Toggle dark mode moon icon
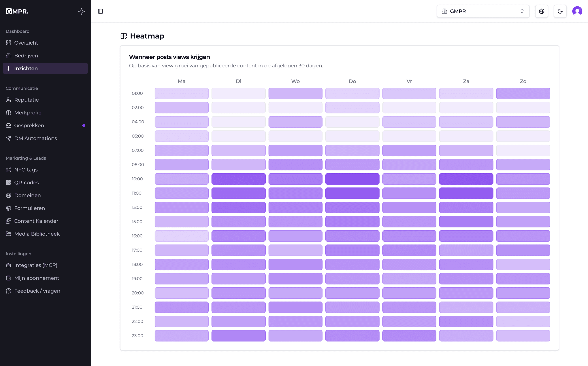588x366 pixels. 560,11
